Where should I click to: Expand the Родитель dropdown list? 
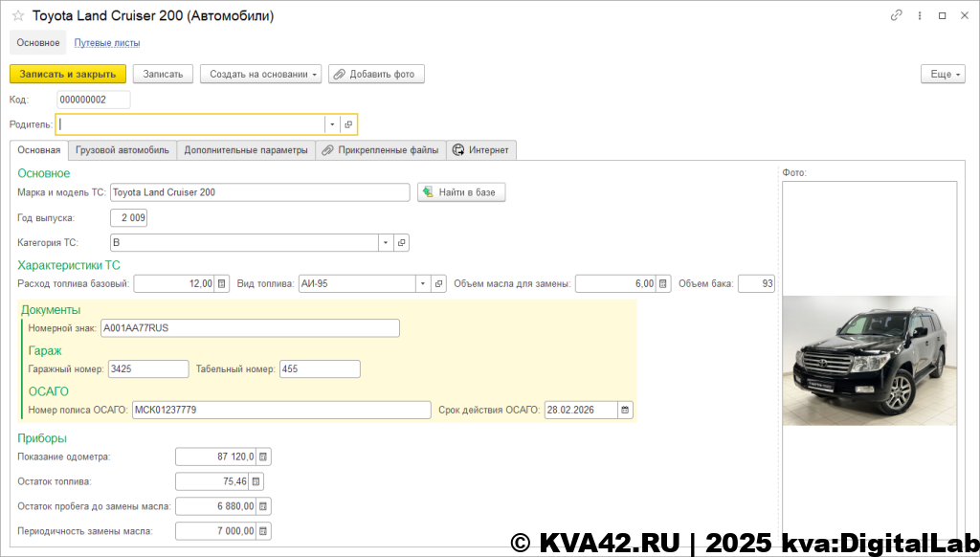(331, 124)
